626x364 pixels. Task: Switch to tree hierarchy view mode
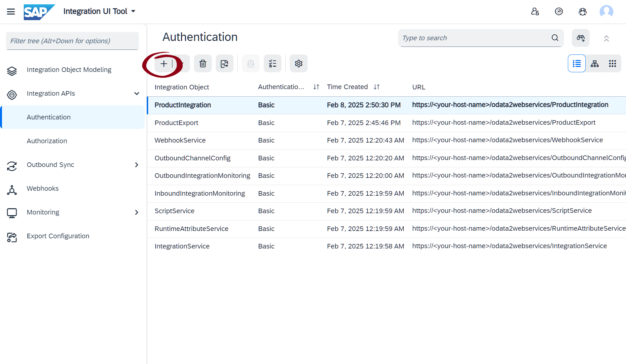point(595,64)
